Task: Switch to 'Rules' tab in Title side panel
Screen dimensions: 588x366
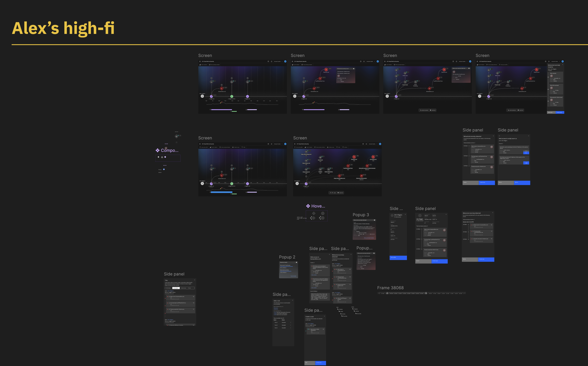Action: (x=190, y=288)
